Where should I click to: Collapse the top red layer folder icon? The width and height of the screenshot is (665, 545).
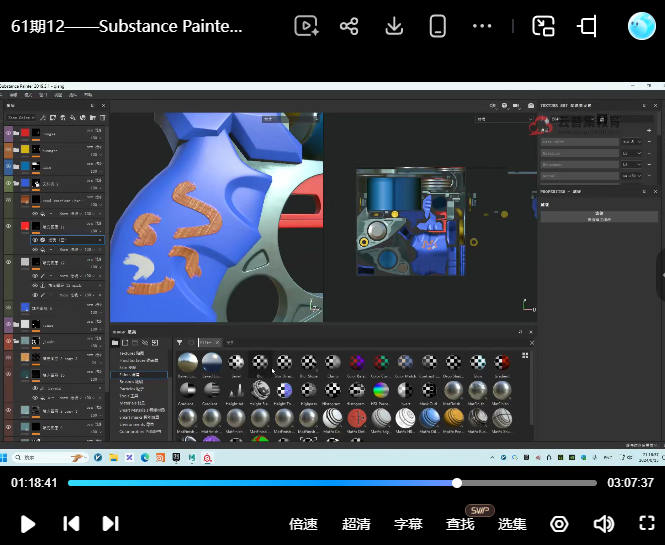coord(16,133)
